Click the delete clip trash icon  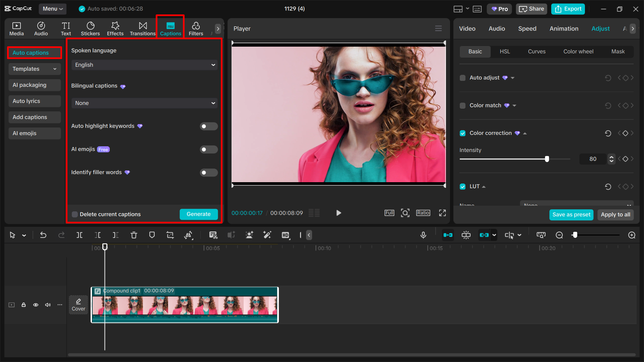[x=134, y=235]
